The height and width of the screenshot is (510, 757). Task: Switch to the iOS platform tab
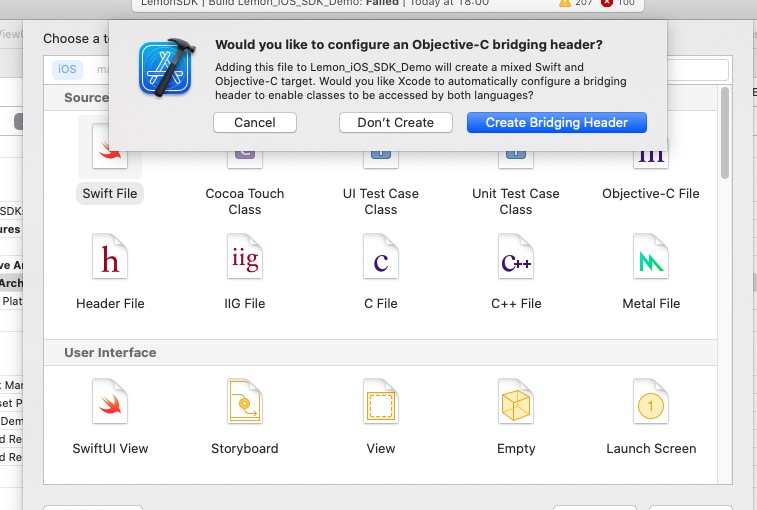(67, 70)
